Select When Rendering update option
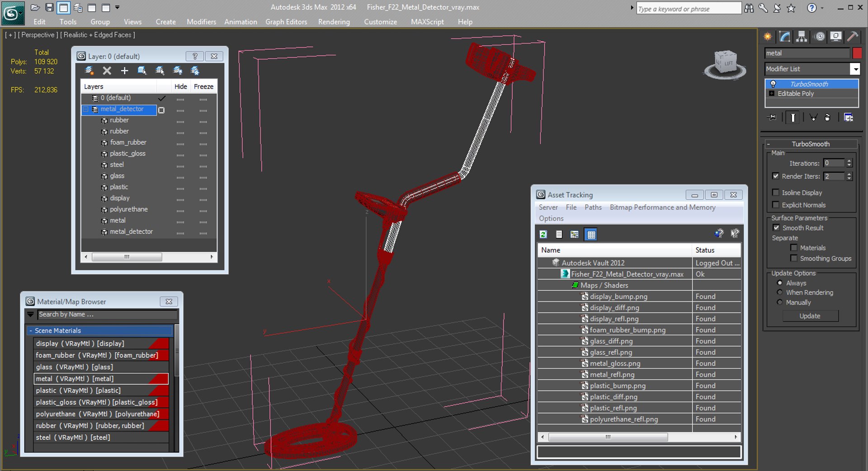Viewport: 868px width, 471px height. [x=779, y=292]
